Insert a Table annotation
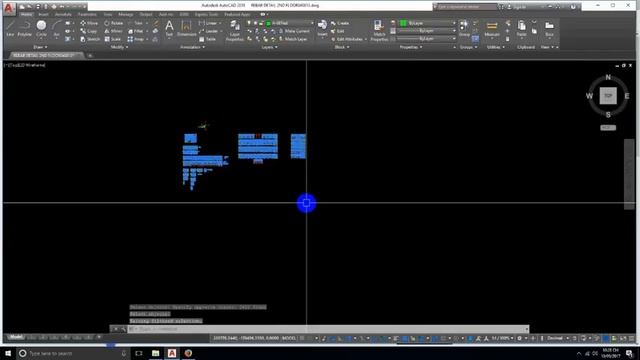The height and width of the screenshot is (360, 640). coord(207,39)
